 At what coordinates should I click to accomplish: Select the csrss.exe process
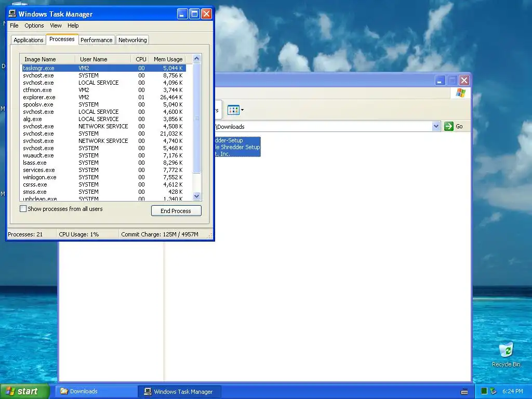(104, 184)
